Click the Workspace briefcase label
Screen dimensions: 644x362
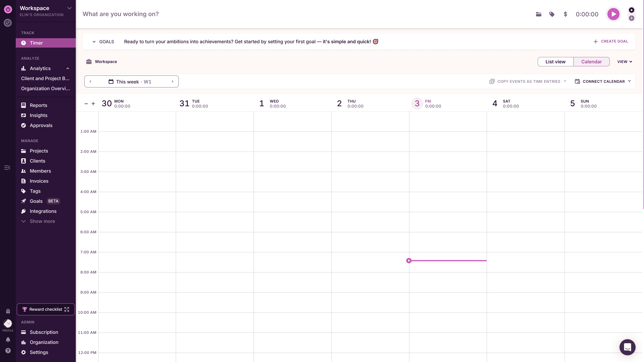pyautogui.click(x=101, y=62)
